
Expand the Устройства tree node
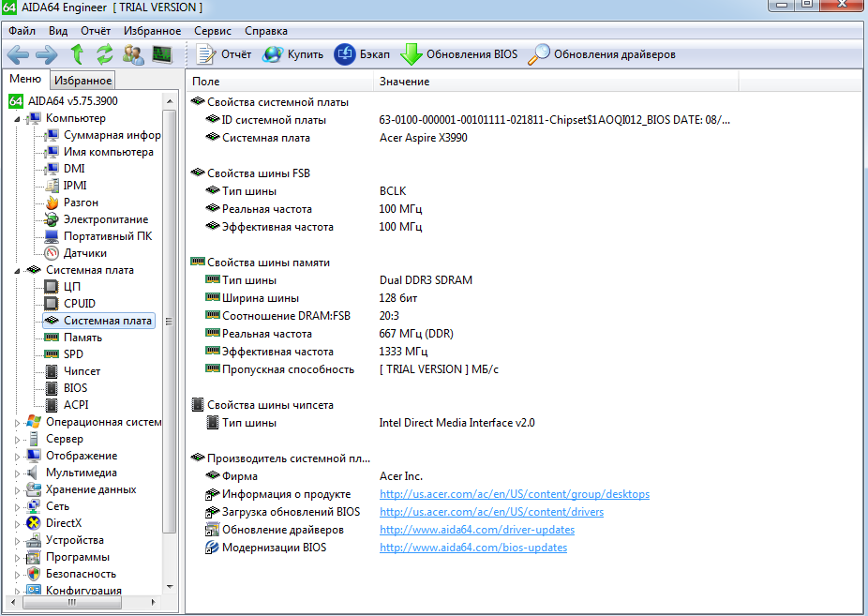point(17,541)
